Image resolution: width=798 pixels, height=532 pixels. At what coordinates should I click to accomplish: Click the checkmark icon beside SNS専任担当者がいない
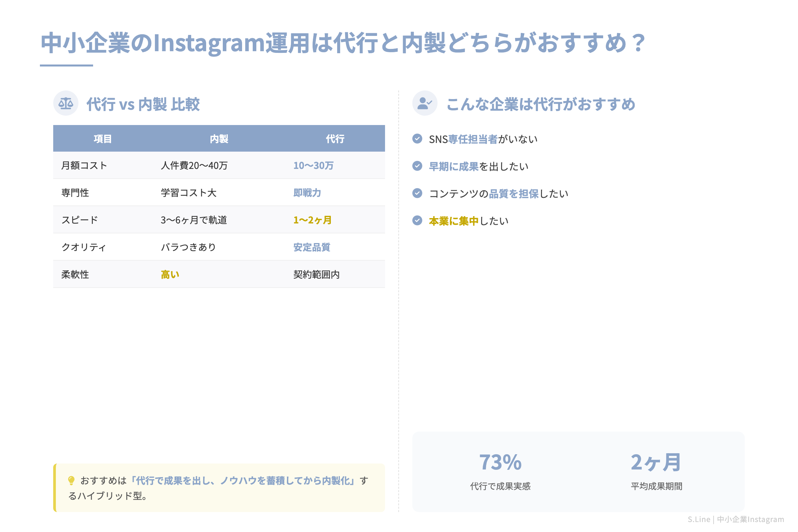(417, 139)
